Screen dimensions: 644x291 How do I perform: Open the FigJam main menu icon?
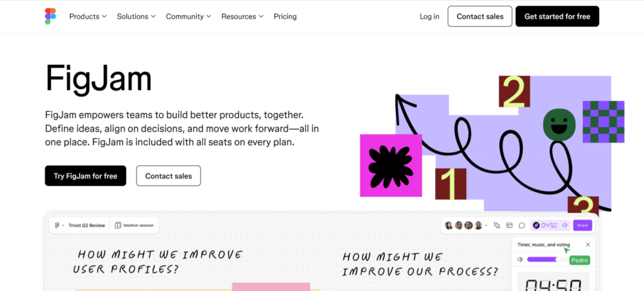pyautogui.click(x=58, y=225)
